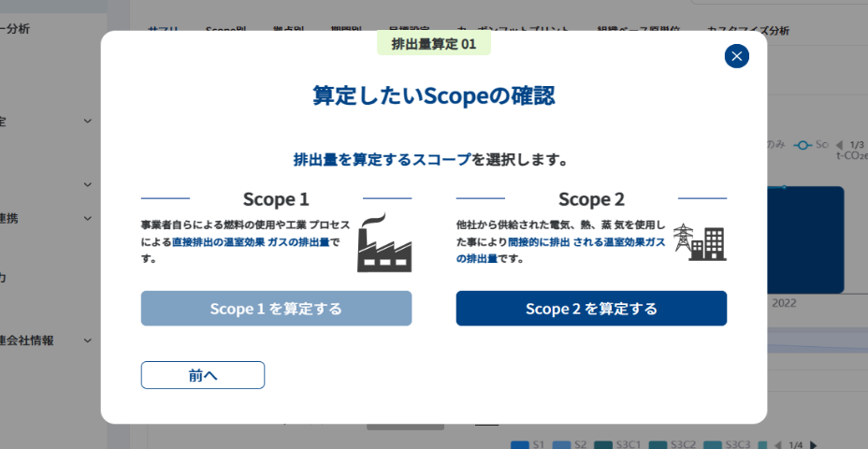Expand the topmost sidebar chevron below 分析
The height and width of the screenshot is (449, 868).
88,121
